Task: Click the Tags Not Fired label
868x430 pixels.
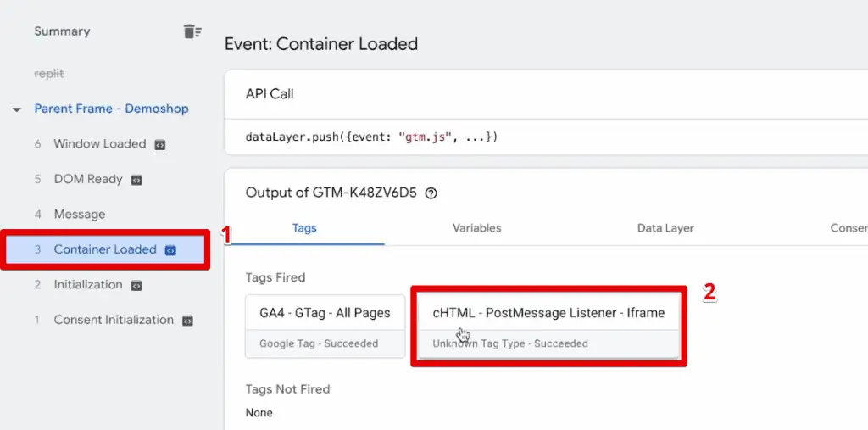Action: [288, 389]
